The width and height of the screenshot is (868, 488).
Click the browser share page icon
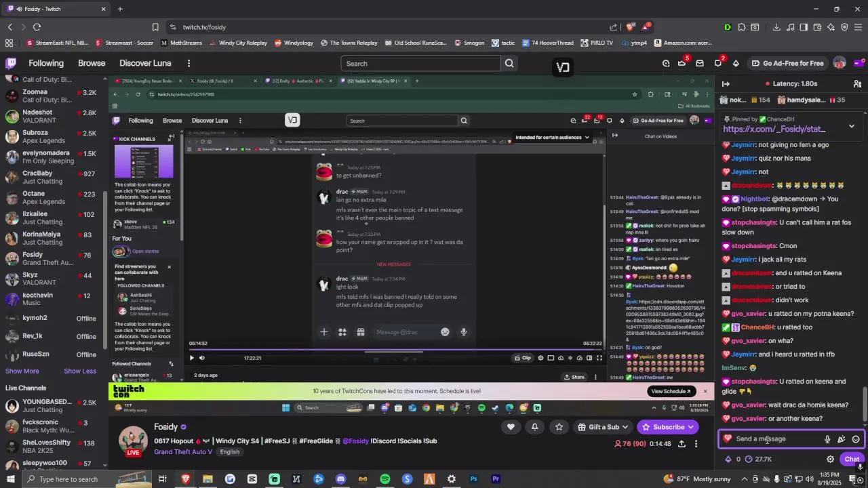point(614,27)
